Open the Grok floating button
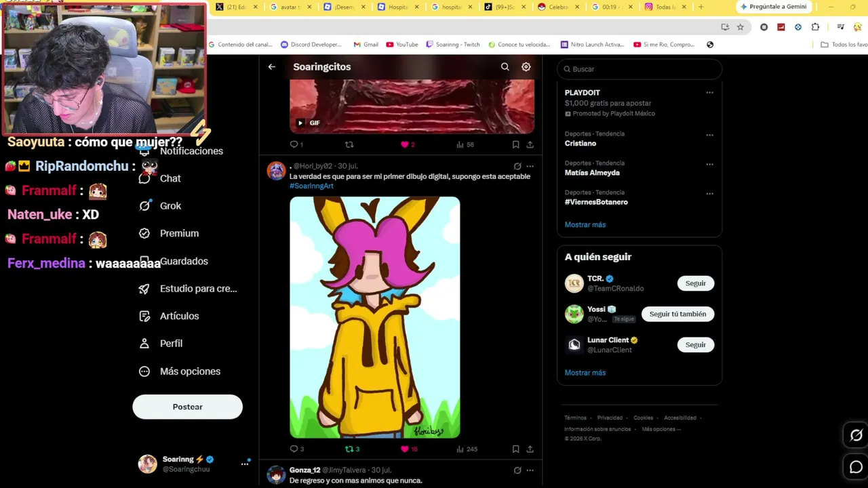868x488 pixels. (856, 436)
